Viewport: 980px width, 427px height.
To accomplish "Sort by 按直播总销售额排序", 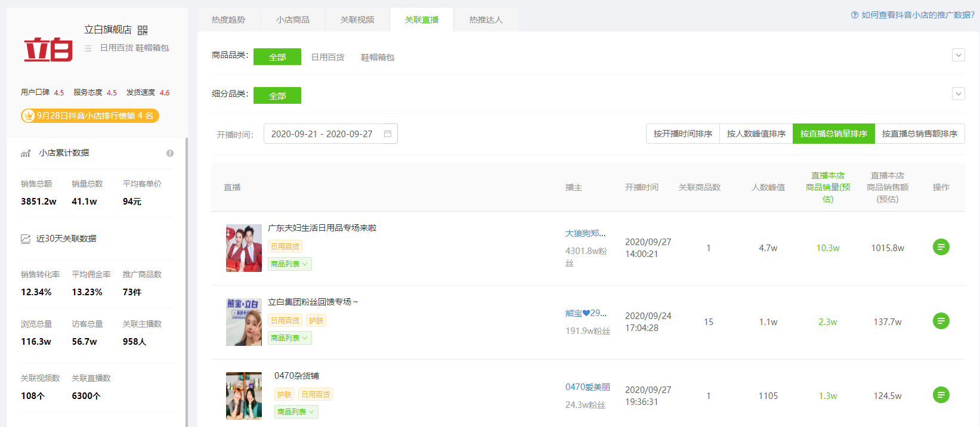I will (x=920, y=134).
